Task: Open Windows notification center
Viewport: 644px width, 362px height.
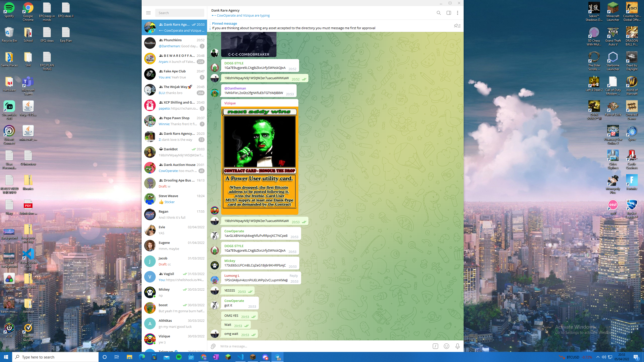Action: pos(636,357)
